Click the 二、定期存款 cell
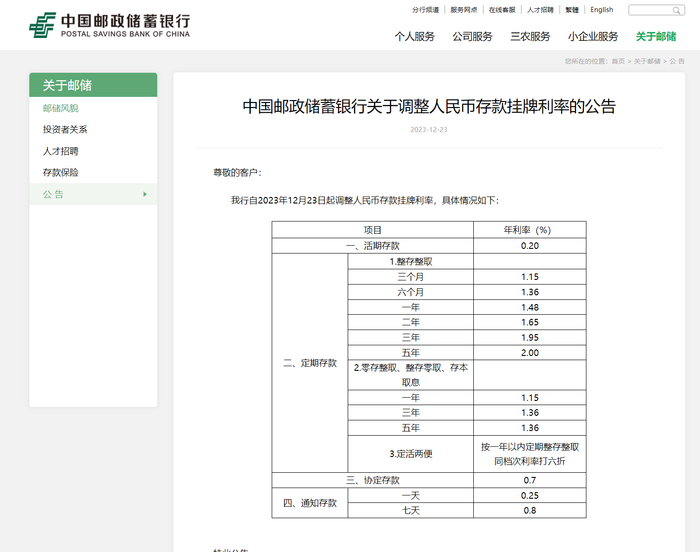Image resolution: width=700 pixels, height=552 pixels. (310, 363)
